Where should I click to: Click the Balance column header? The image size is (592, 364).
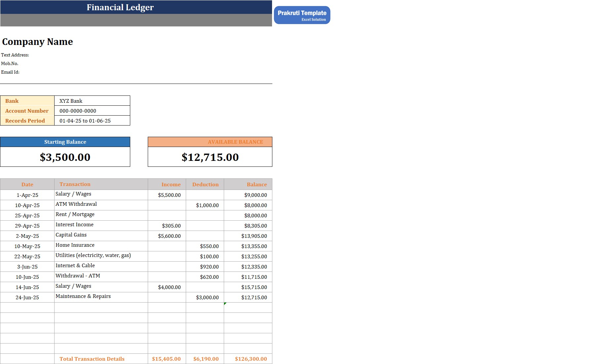248,184
